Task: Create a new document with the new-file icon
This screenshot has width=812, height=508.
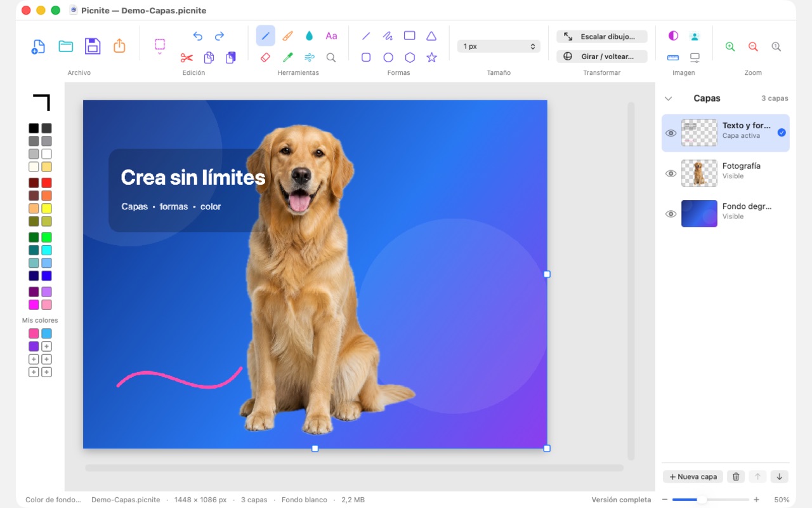Action: pyautogui.click(x=39, y=46)
